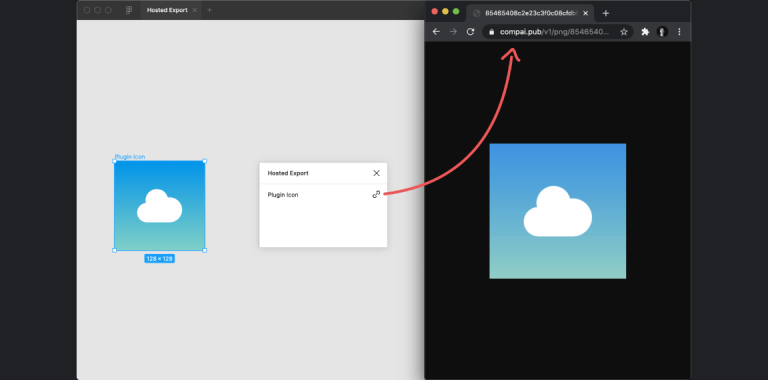View site info via the lock icon
Image resolution: width=768 pixels, height=380 pixels.
point(491,32)
